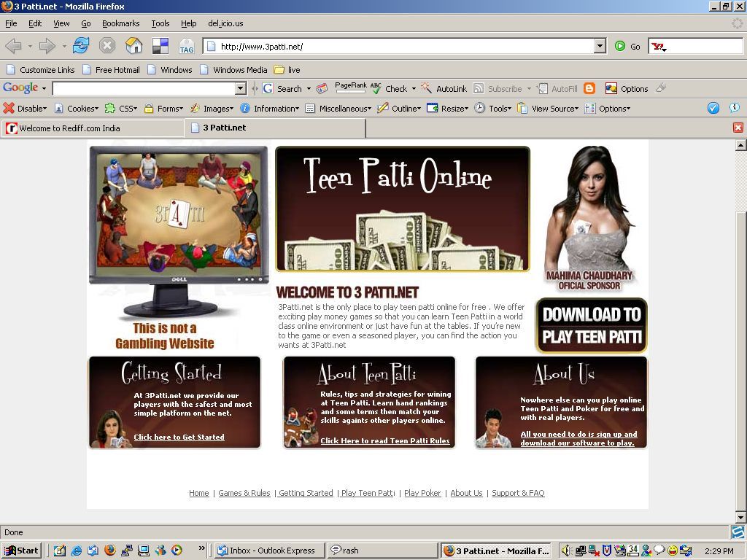Image resolution: width=747 pixels, height=560 pixels.
Task: Open the Miscellaneous dropdown menu
Action: [338, 109]
